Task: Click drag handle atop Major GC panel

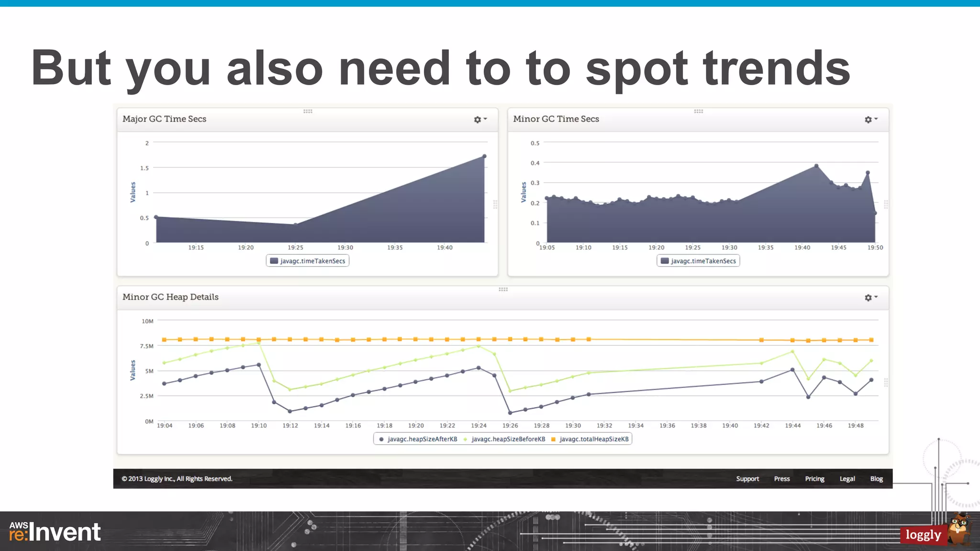Action: tap(308, 111)
